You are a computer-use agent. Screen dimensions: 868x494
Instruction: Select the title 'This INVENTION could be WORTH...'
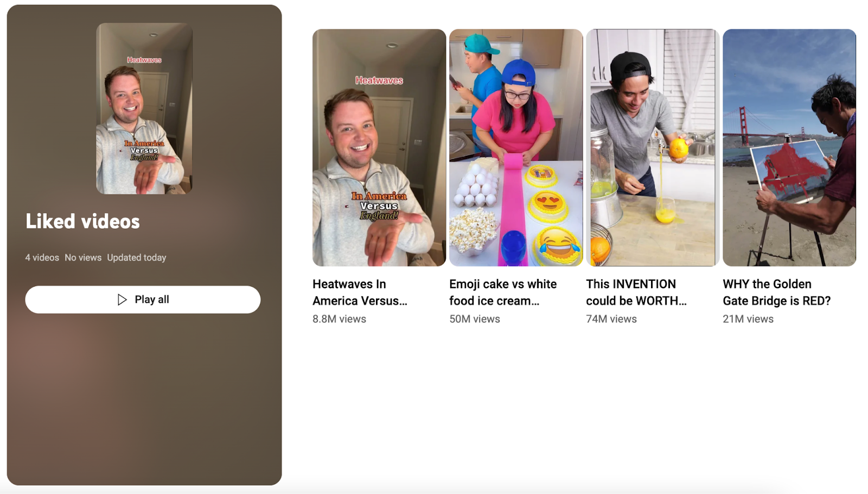tap(636, 293)
